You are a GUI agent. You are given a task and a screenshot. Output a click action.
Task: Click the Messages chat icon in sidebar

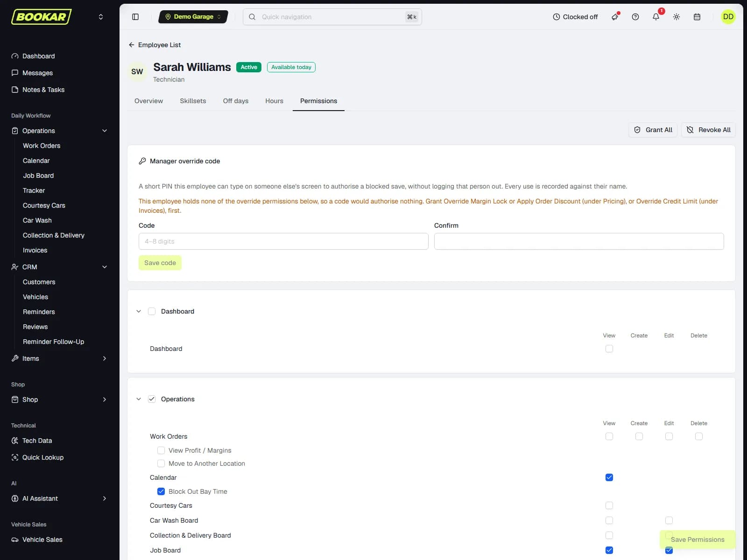coord(15,73)
